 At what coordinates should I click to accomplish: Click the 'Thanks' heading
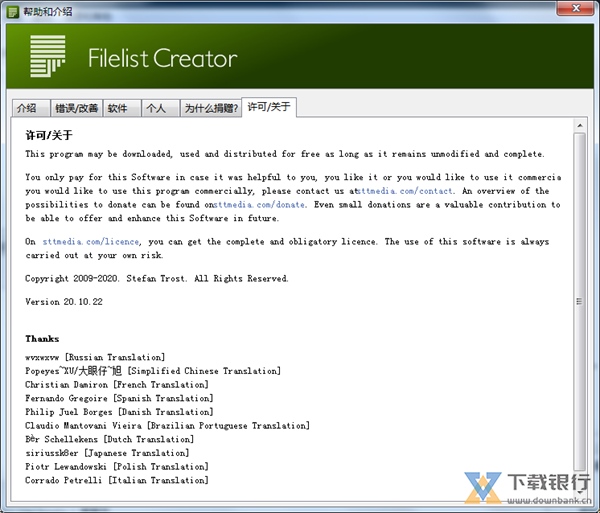click(x=42, y=339)
